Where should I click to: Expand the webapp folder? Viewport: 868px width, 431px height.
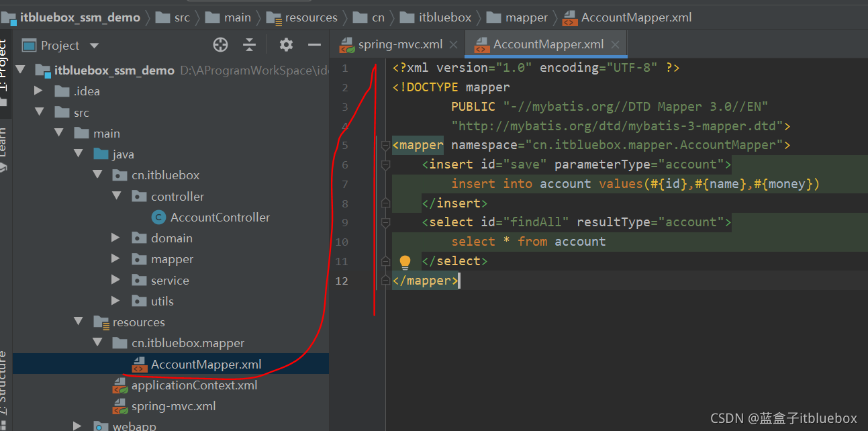[77, 426]
